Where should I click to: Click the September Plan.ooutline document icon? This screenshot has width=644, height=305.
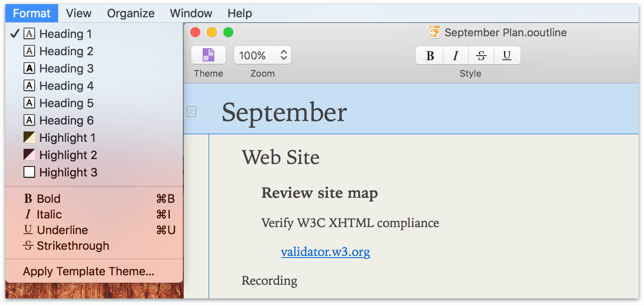434,33
